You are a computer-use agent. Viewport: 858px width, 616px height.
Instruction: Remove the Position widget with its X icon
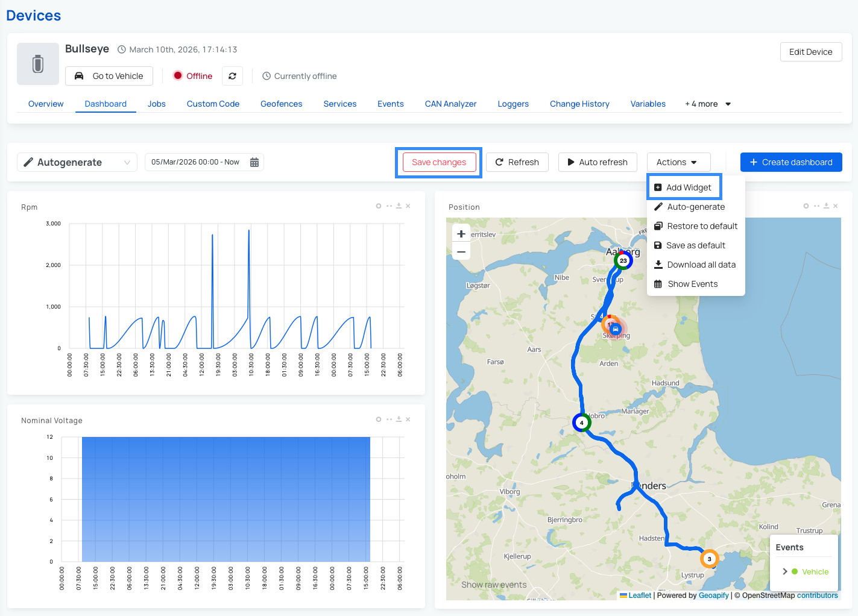(835, 206)
